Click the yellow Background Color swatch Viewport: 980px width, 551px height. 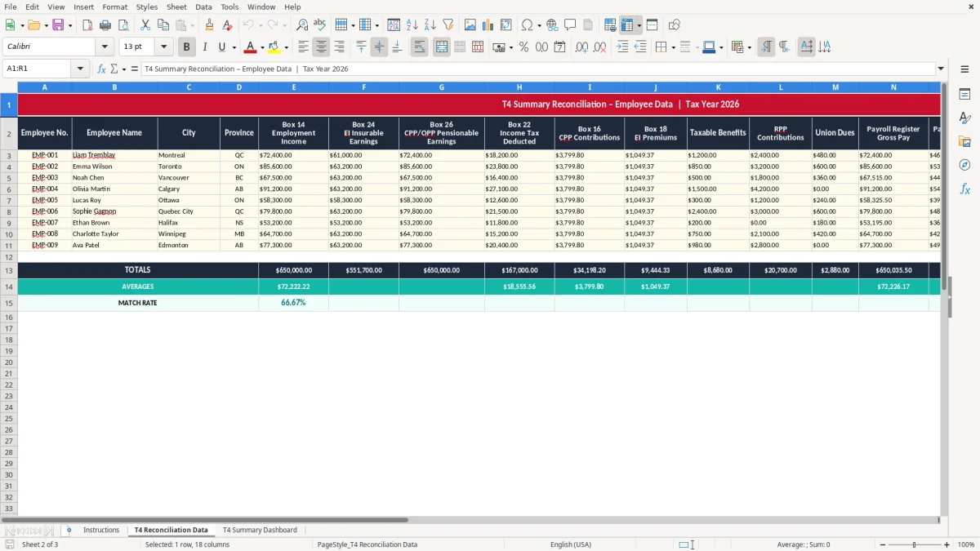pyautogui.click(x=274, y=47)
